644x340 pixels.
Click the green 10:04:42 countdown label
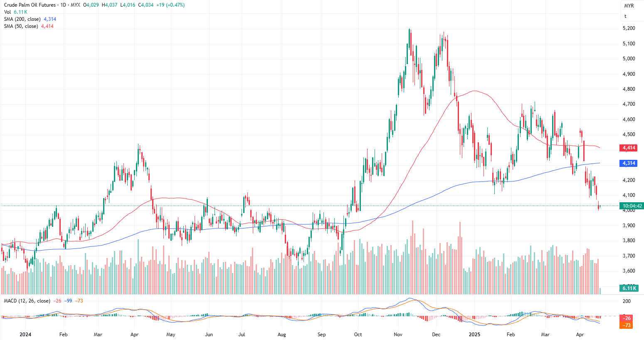point(632,206)
